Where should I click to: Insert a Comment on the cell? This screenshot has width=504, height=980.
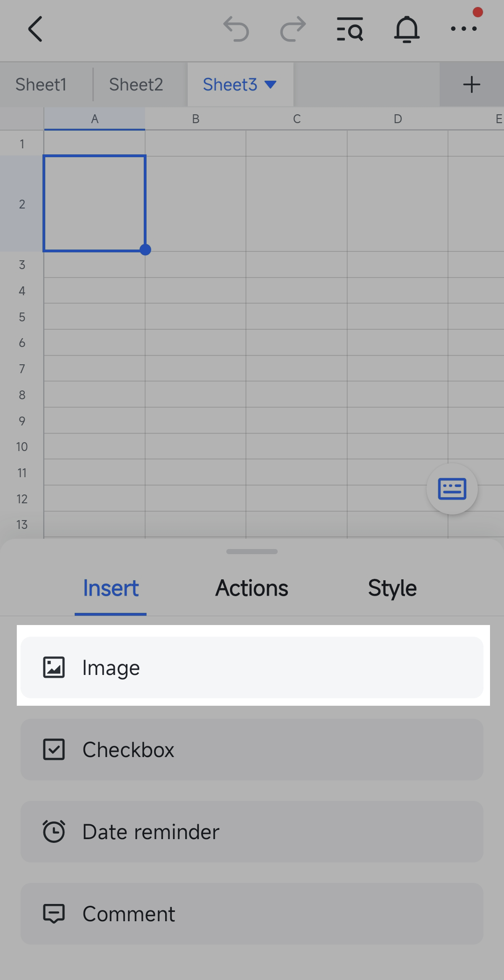pos(252,914)
